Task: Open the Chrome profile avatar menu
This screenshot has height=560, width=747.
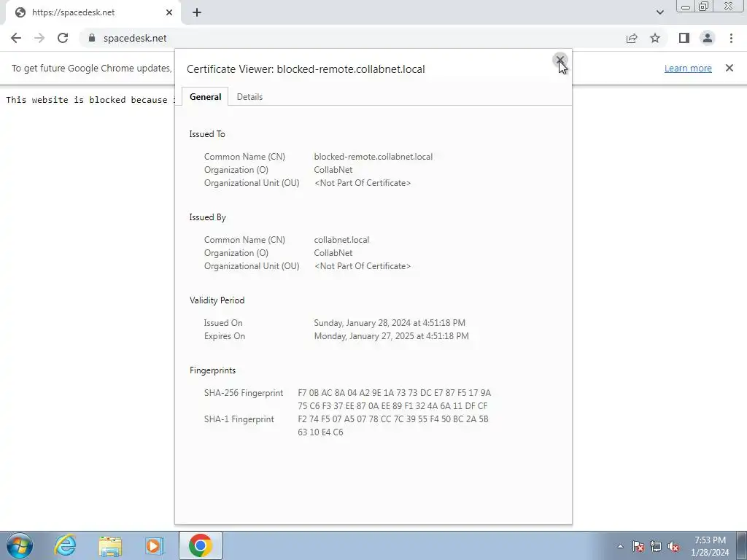Action: 708,38
